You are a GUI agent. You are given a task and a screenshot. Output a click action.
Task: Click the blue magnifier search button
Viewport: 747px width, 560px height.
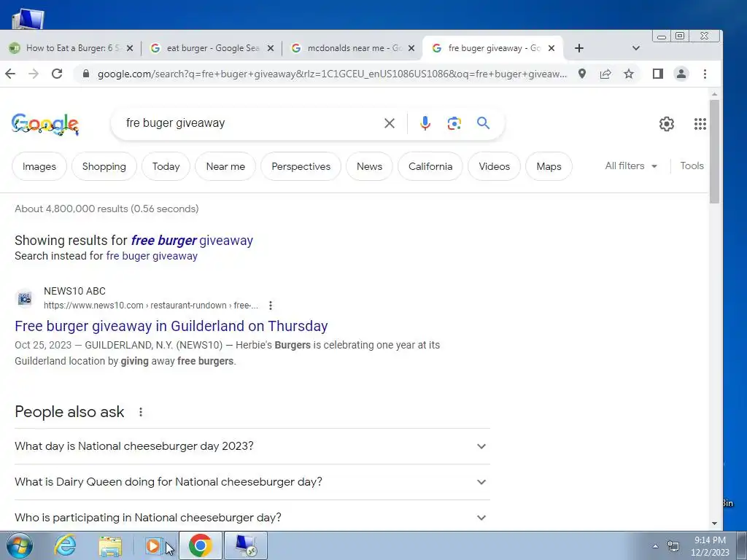pos(483,122)
